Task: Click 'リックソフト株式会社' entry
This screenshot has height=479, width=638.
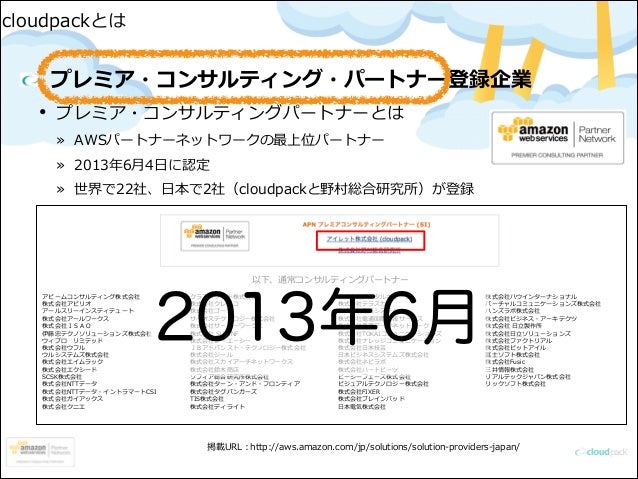Action: coord(515,384)
